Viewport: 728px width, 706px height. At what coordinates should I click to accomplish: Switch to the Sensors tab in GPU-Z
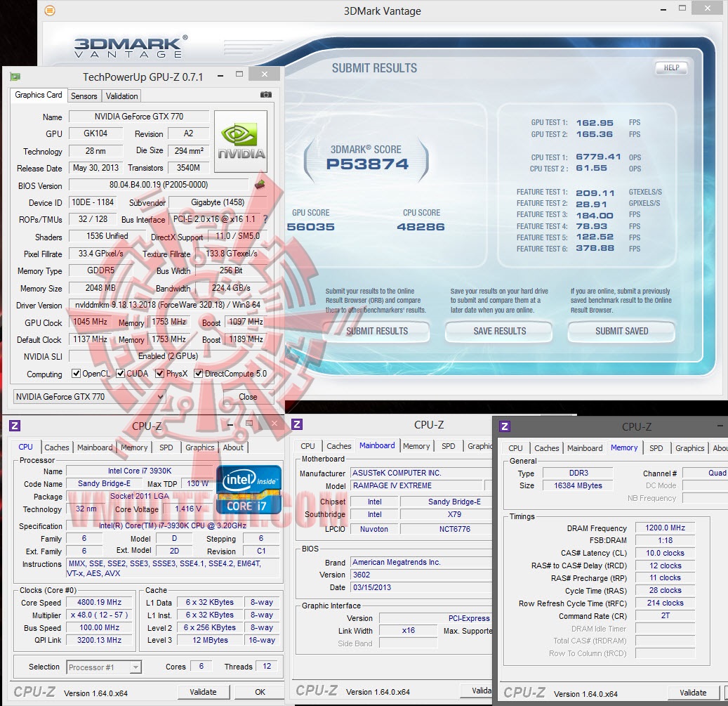tap(84, 96)
